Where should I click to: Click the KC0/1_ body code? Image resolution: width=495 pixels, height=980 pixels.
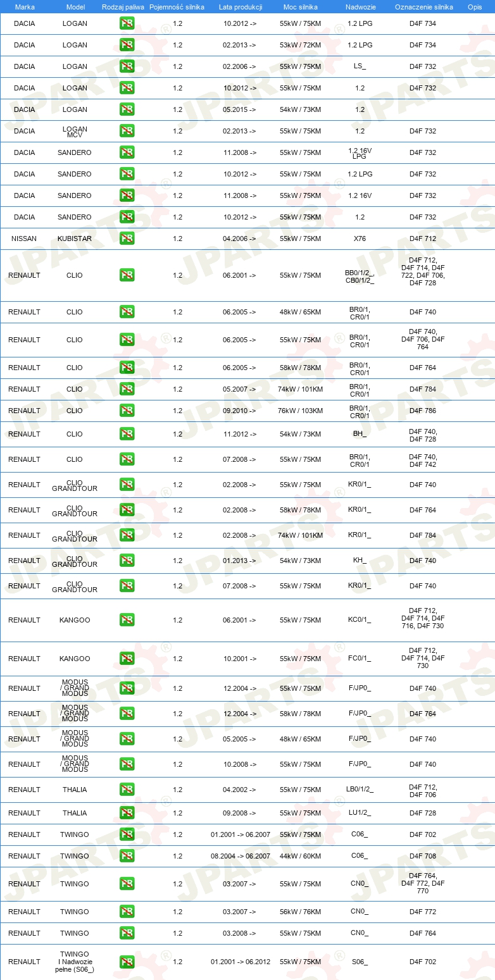[x=360, y=620]
